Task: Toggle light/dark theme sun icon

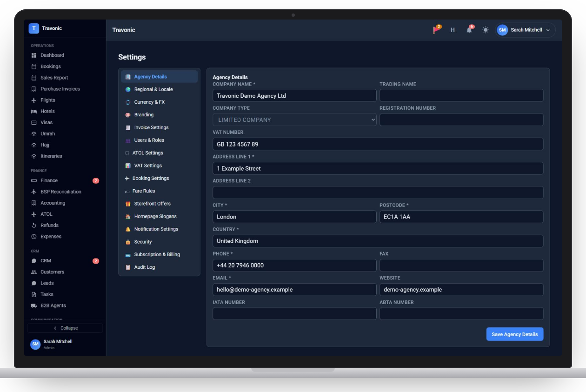Action: (486, 30)
